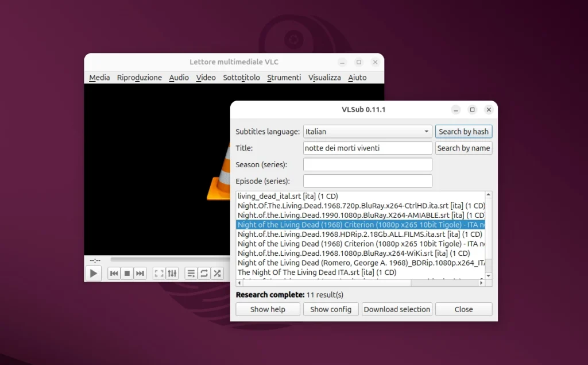Open the Media menu
The image size is (588, 365).
(x=99, y=77)
